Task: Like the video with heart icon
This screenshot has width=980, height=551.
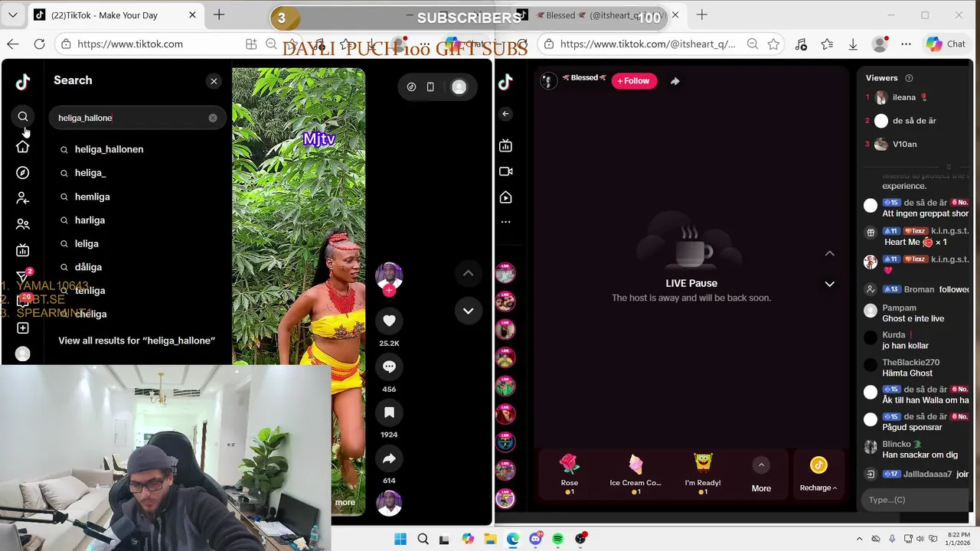Action: [x=389, y=321]
